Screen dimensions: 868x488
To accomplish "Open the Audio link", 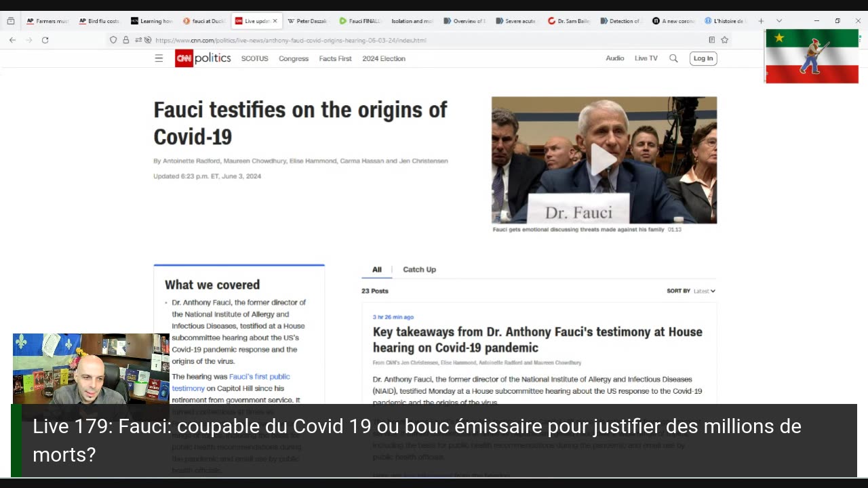I will [615, 58].
